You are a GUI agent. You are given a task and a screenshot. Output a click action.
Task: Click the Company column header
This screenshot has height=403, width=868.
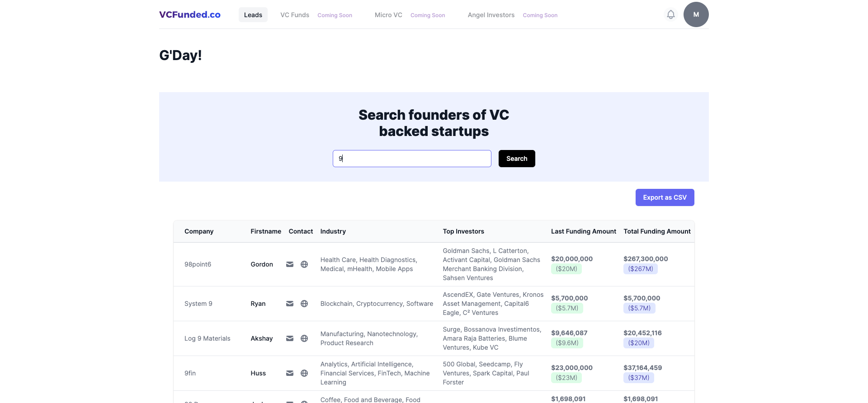(199, 231)
